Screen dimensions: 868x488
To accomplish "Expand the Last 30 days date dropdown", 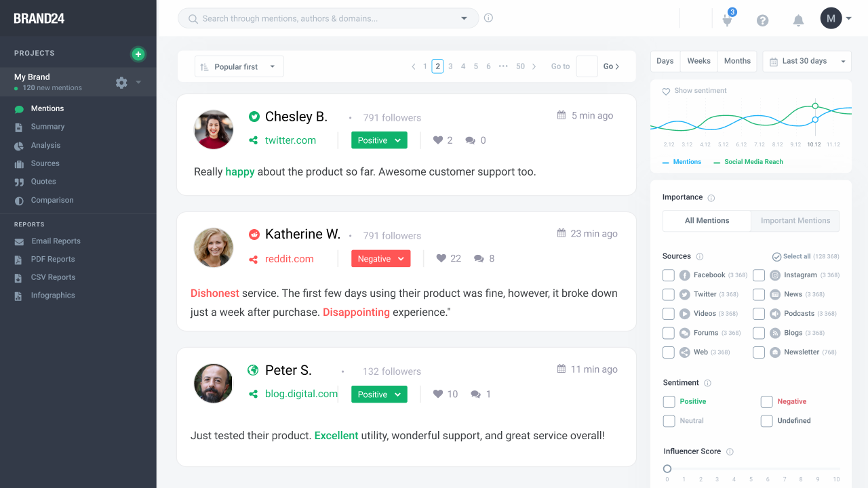I will pos(806,61).
